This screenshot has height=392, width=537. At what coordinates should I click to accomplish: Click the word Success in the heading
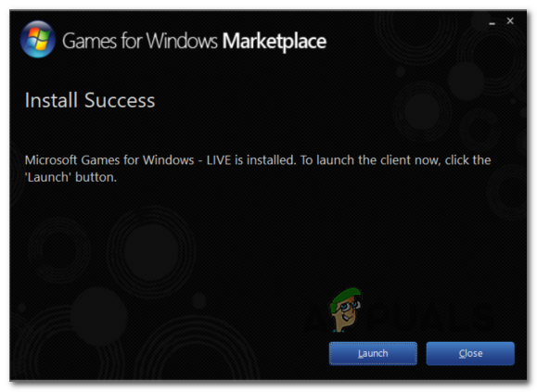pyautogui.click(x=120, y=100)
